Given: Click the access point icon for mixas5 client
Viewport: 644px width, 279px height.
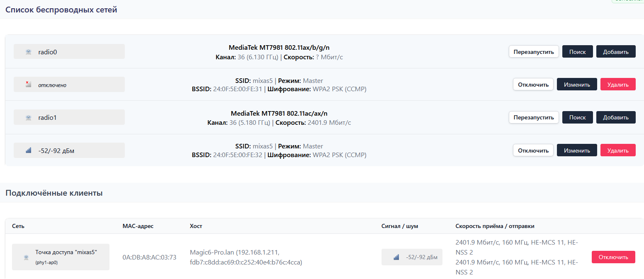Looking at the screenshot, I should coord(26,257).
